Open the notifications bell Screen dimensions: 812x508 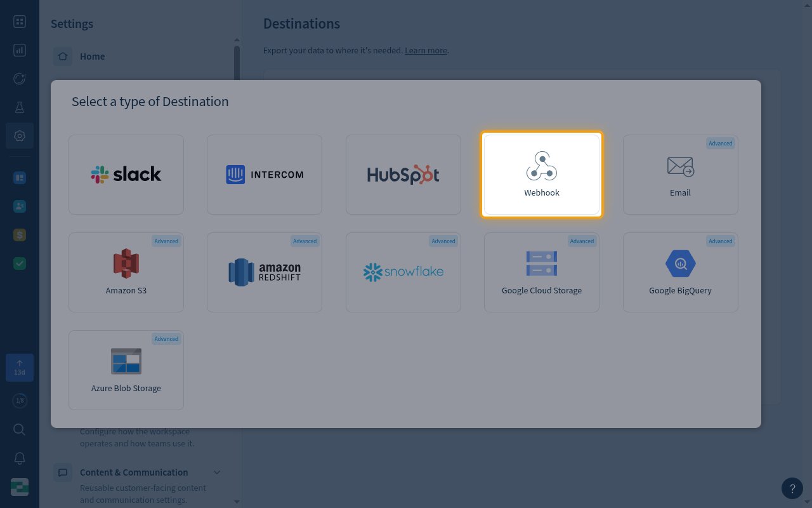(20, 458)
